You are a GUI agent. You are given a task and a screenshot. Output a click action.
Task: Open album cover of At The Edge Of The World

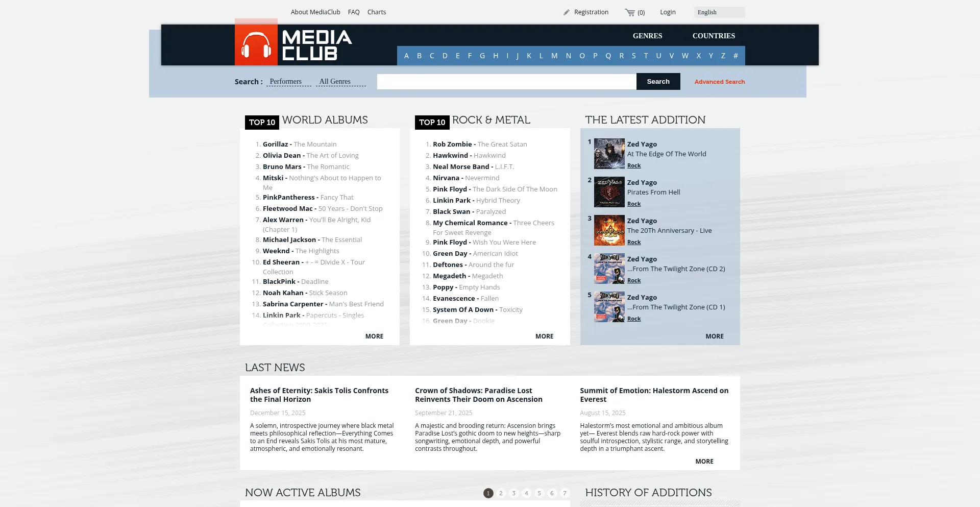[x=609, y=154]
